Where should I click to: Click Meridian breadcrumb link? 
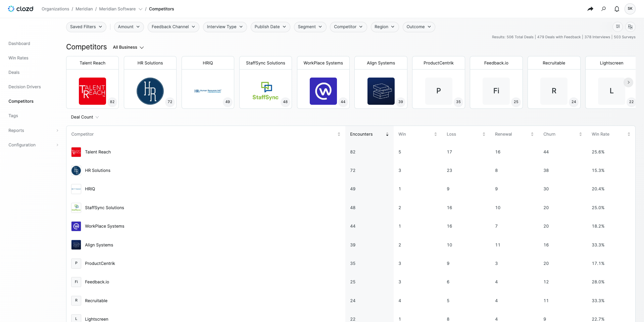(84, 9)
